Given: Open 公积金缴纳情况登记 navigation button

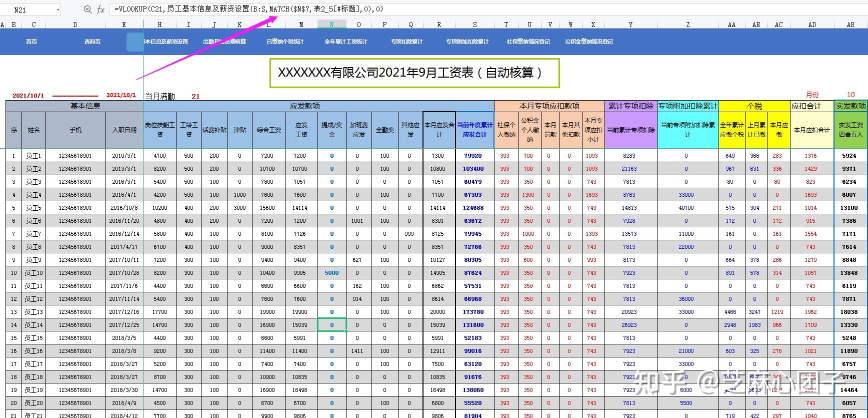Looking at the screenshot, I should (589, 42).
